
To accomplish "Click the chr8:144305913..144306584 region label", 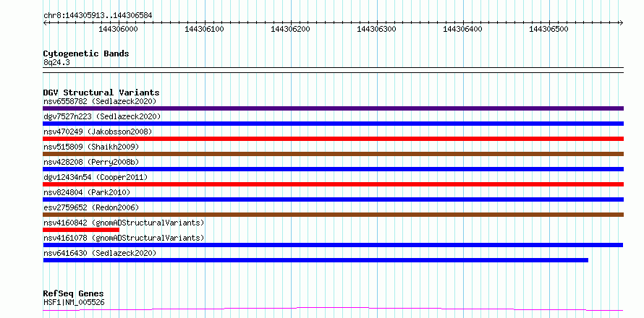I will [x=98, y=16].
